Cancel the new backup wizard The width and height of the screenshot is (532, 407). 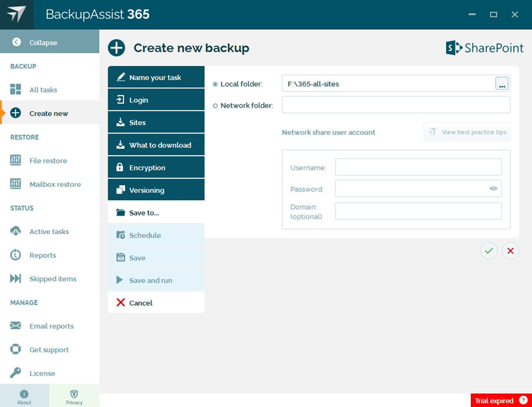coord(156,303)
